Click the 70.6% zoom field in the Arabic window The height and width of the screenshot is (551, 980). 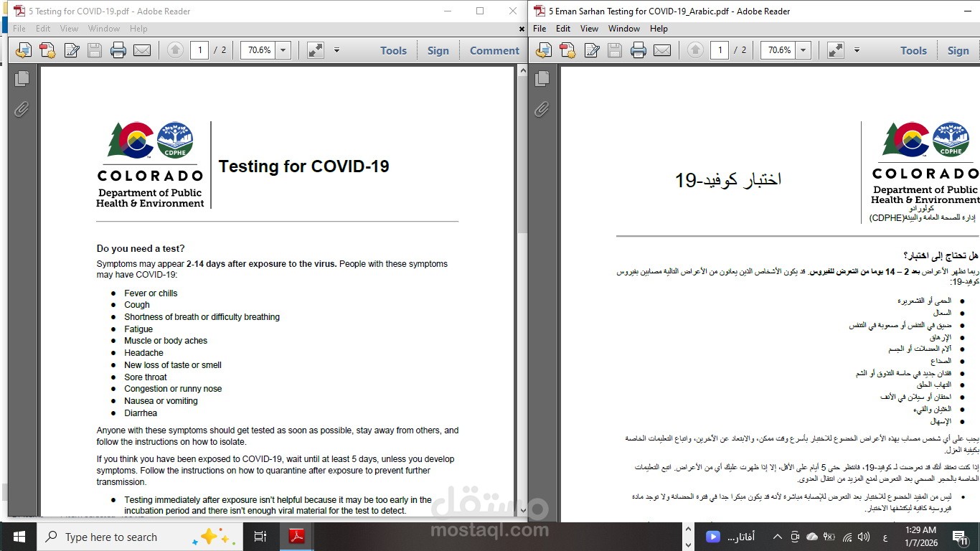click(x=778, y=50)
